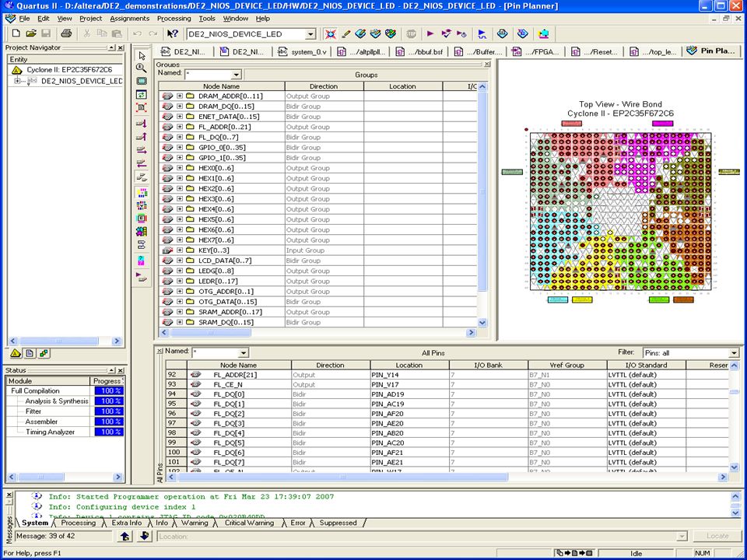
Task: Click the PIN_AD19 location cell
Action: click(x=410, y=394)
